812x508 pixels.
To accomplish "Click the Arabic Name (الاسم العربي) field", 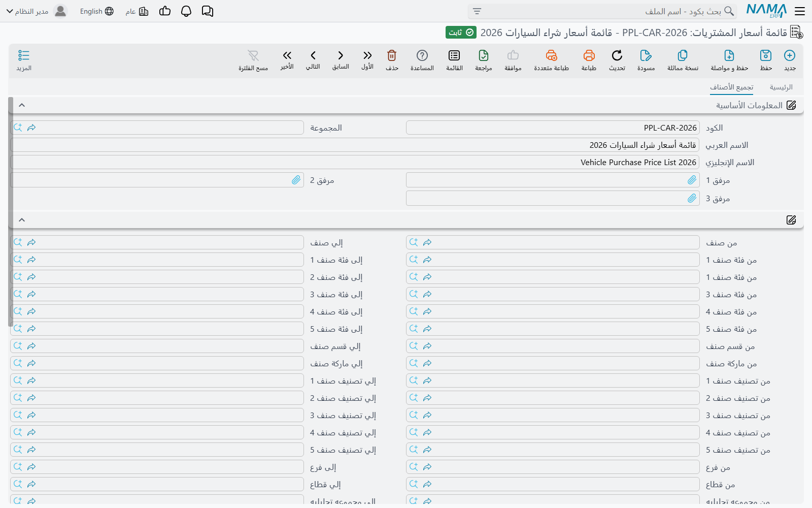I will (355, 145).
